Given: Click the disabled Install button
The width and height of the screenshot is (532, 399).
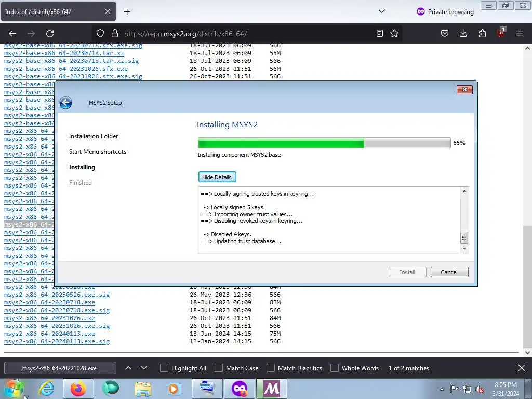Looking at the screenshot, I should [407, 272].
